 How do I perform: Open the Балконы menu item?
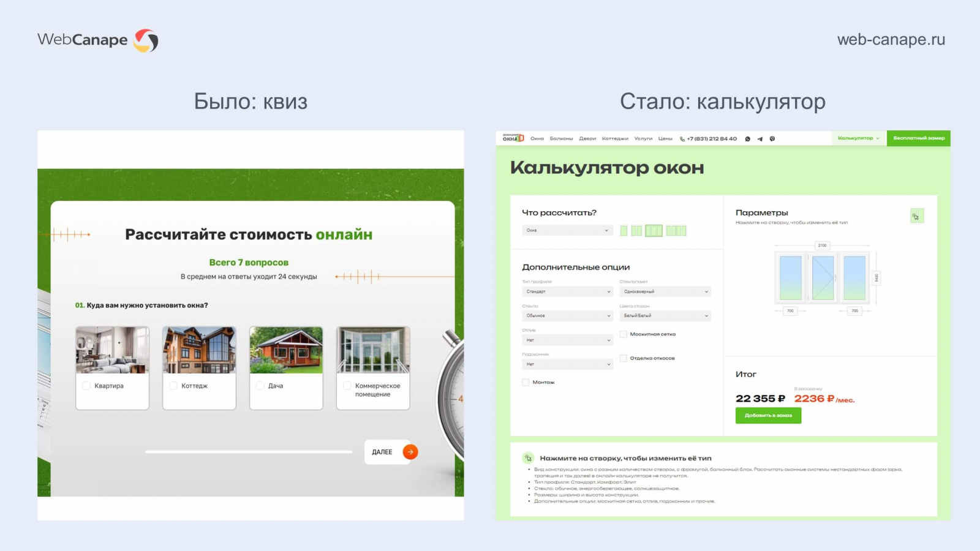561,138
